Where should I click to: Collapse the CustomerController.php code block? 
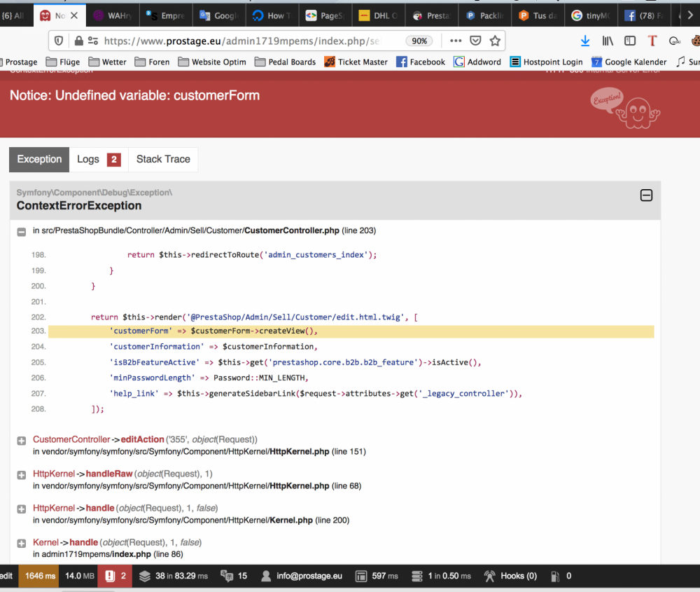(21, 231)
